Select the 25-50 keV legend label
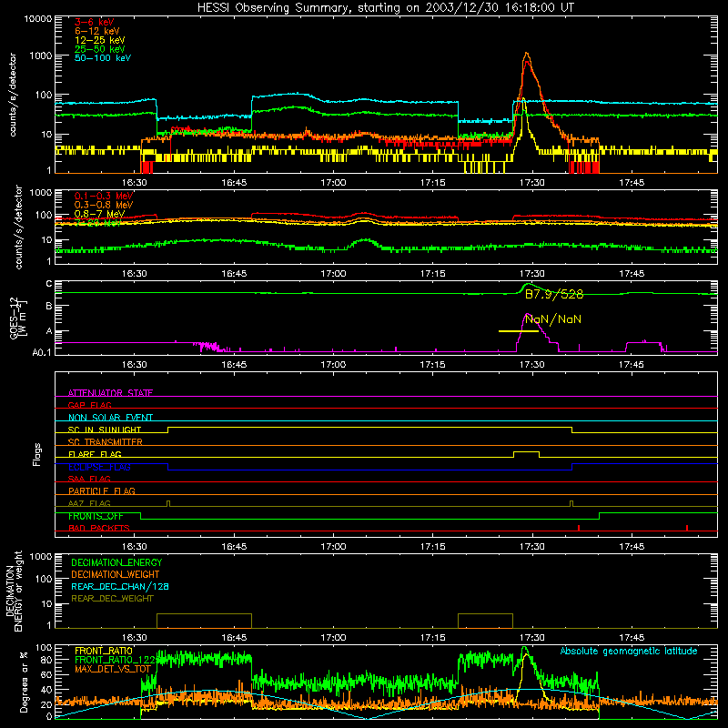 pyautogui.click(x=99, y=49)
